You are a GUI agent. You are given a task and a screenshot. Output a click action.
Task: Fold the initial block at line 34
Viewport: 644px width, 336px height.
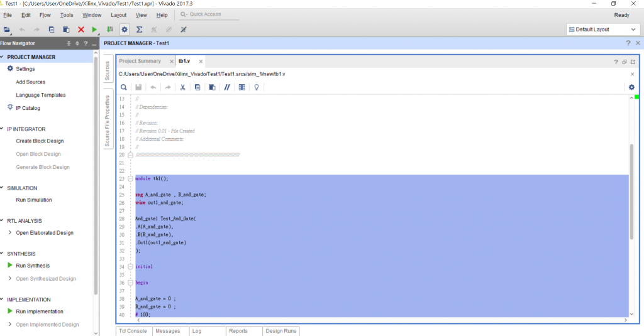tap(130, 267)
